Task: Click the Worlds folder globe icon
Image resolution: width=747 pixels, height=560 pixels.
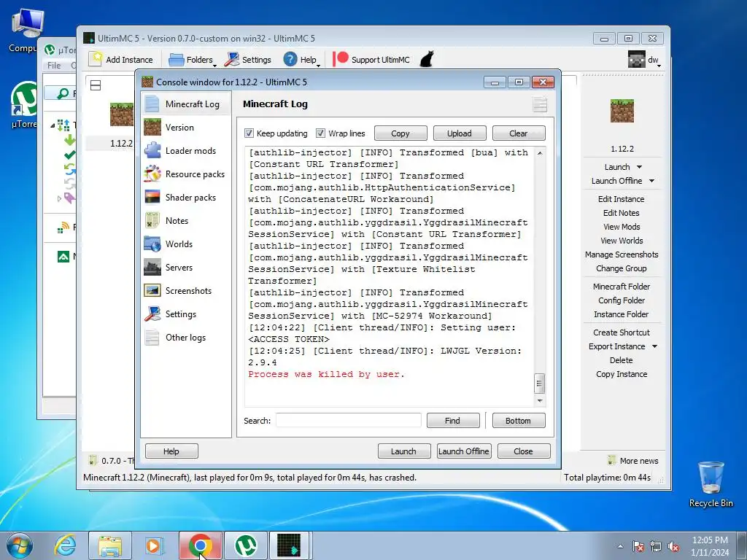Action: coord(152,244)
